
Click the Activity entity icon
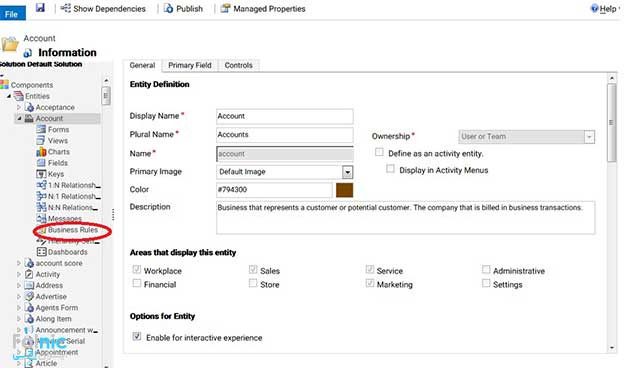pyautogui.click(x=29, y=274)
